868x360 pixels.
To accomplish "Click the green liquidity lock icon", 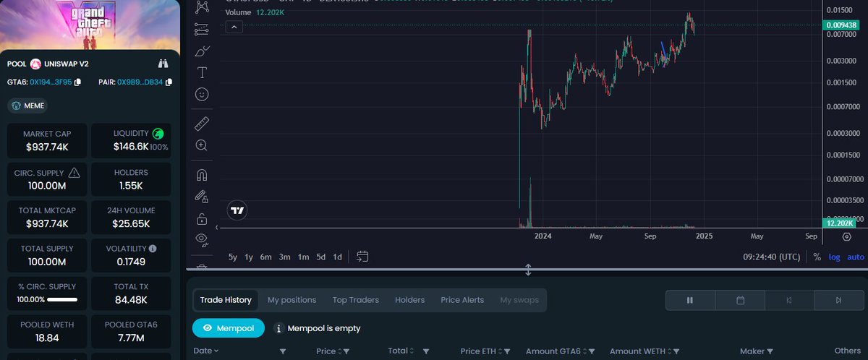I will pos(158,134).
